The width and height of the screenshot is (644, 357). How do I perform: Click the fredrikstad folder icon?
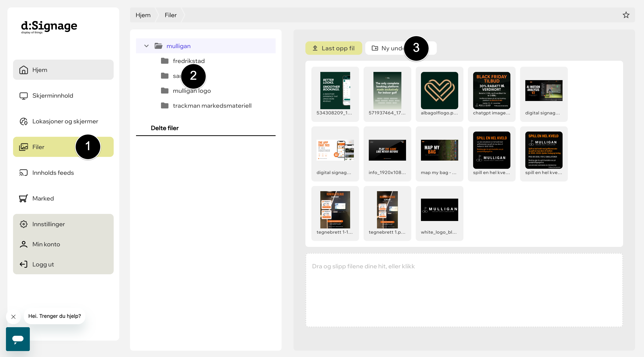pyautogui.click(x=165, y=61)
